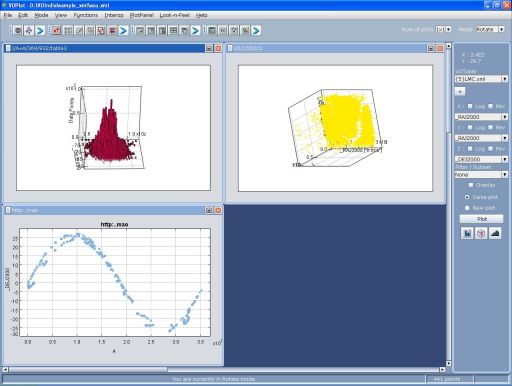This screenshot has width=512, height=386.
Task: Expand the chevron after the table icon group
Action: [195, 31]
